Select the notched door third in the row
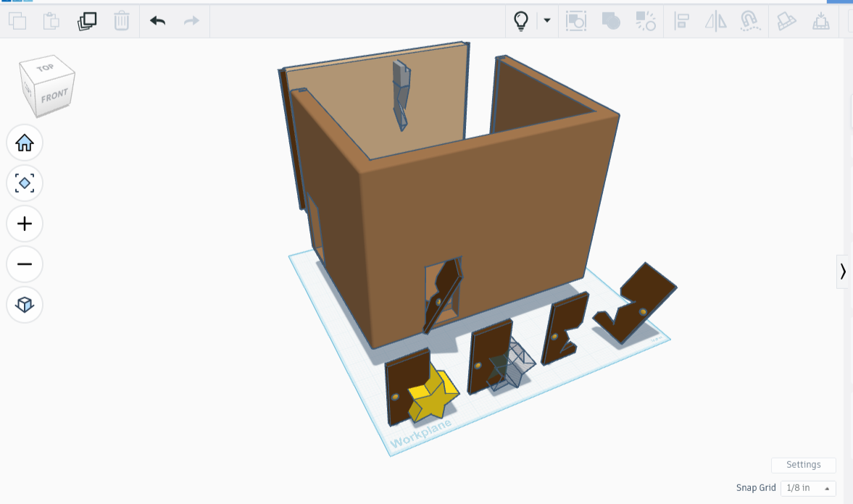The width and height of the screenshot is (853, 504). pyautogui.click(x=565, y=329)
